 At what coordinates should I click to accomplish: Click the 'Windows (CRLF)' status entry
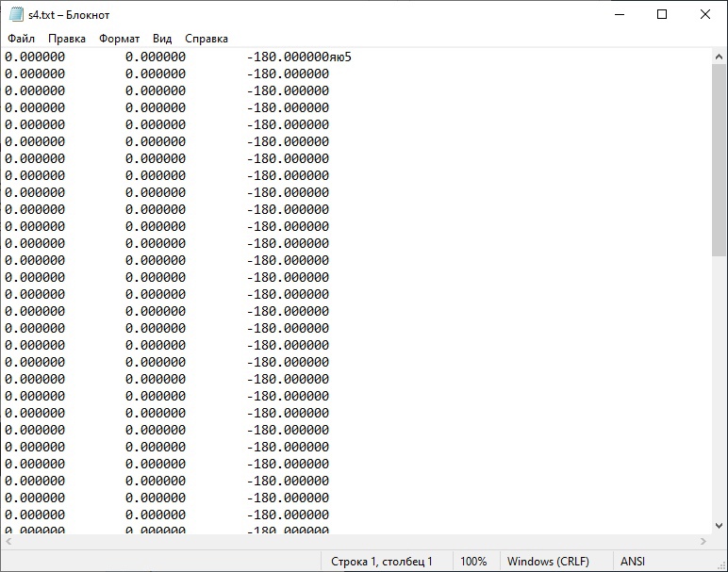(548, 562)
